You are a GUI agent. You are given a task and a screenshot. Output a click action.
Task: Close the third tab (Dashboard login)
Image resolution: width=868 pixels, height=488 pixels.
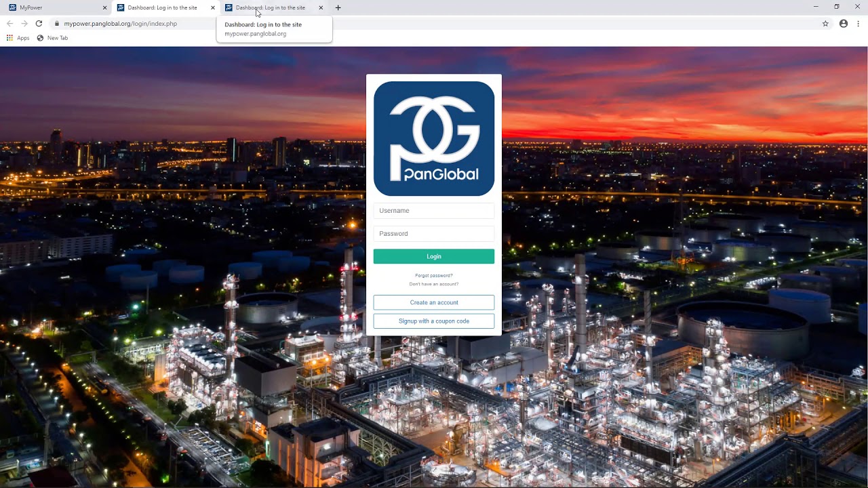321,7
